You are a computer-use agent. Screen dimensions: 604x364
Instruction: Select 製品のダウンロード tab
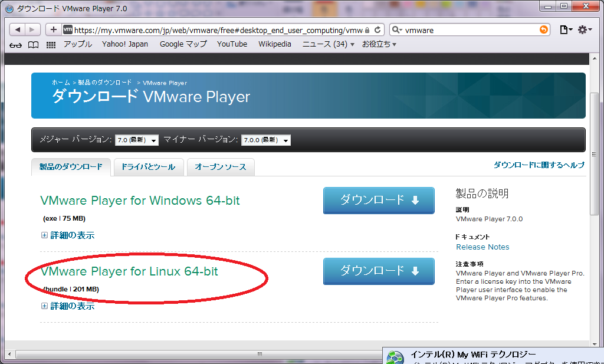[x=71, y=167]
